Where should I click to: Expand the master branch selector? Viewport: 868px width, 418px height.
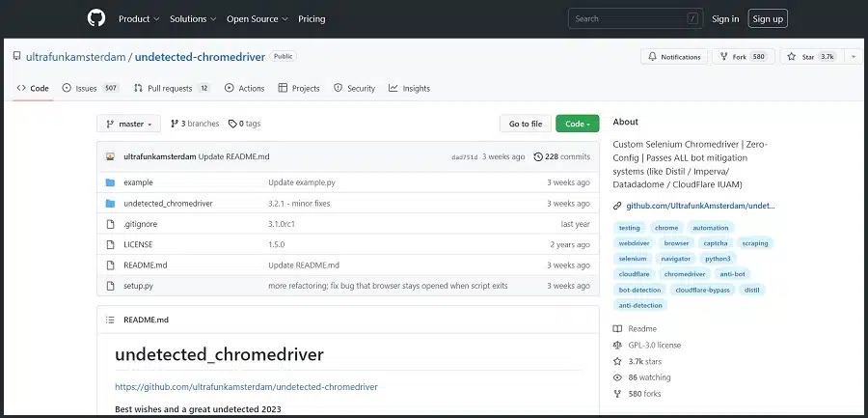tap(128, 124)
